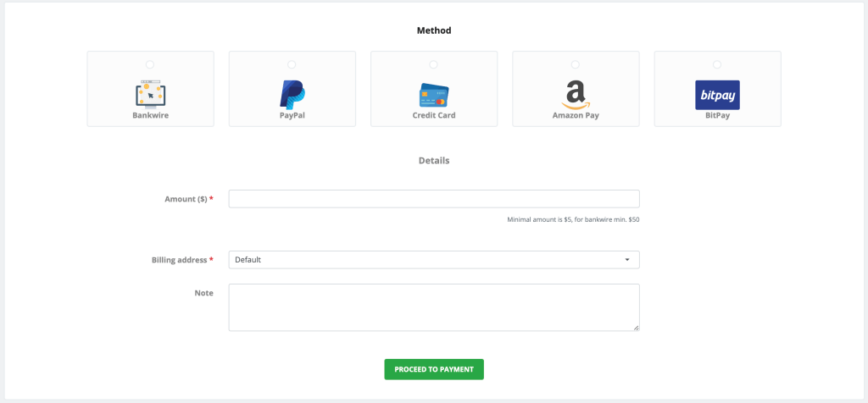868x403 pixels.
Task: Select the BitPay radio button
Action: pos(717,64)
